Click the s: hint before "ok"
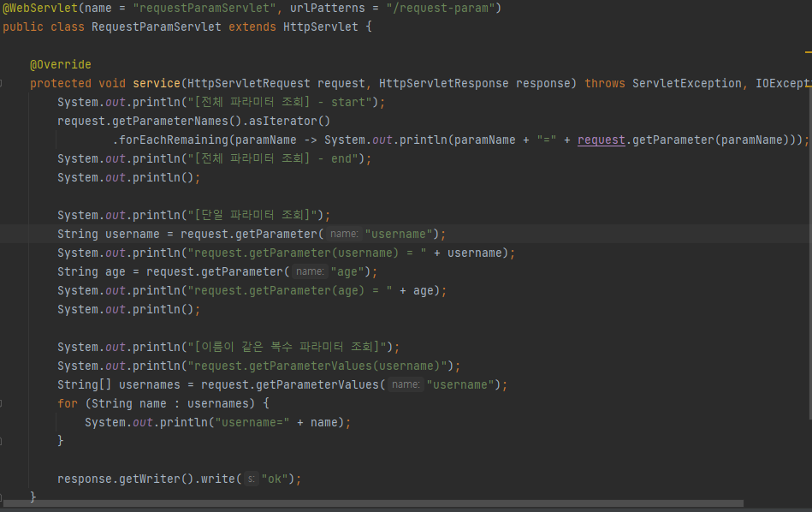Image resolution: width=812 pixels, height=512 pixels. point(252,479)
